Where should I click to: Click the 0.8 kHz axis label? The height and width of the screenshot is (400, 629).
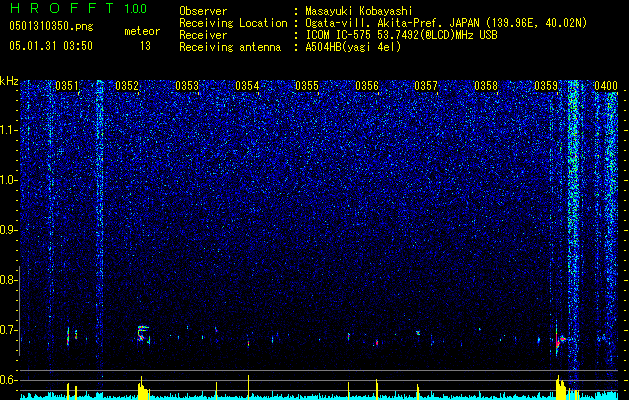point(7,280)
